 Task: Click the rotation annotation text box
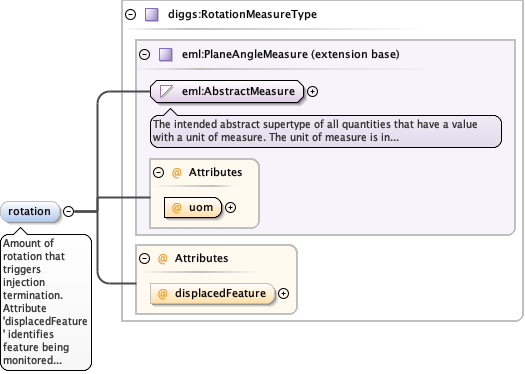(x=46, y=302)
